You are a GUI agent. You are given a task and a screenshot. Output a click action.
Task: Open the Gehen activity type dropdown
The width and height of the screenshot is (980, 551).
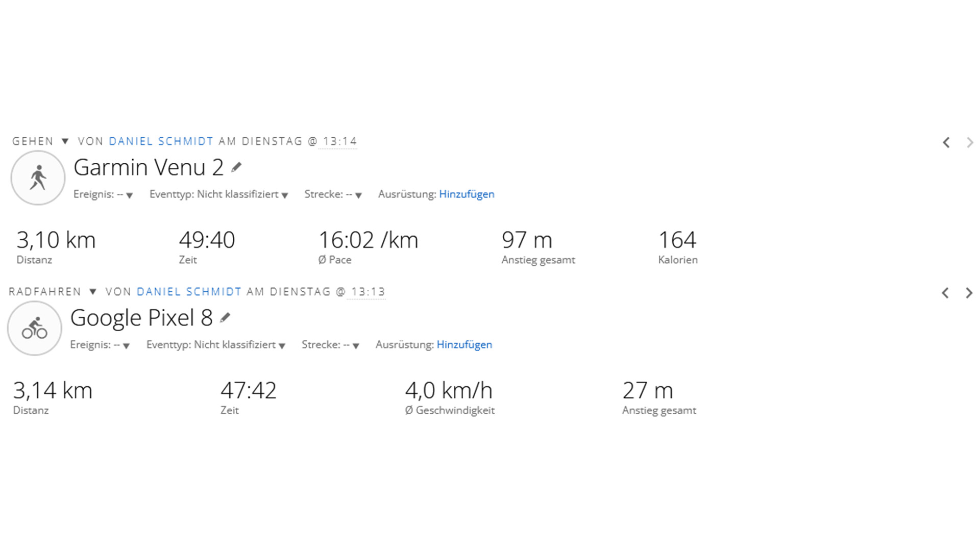click(x=65, y=141)
